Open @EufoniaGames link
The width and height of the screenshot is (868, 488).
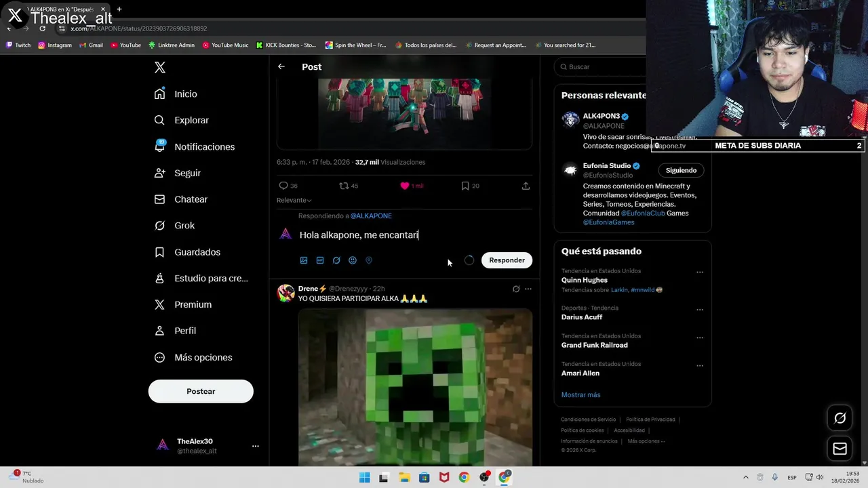pyautogui.click(x=608, y=222)
